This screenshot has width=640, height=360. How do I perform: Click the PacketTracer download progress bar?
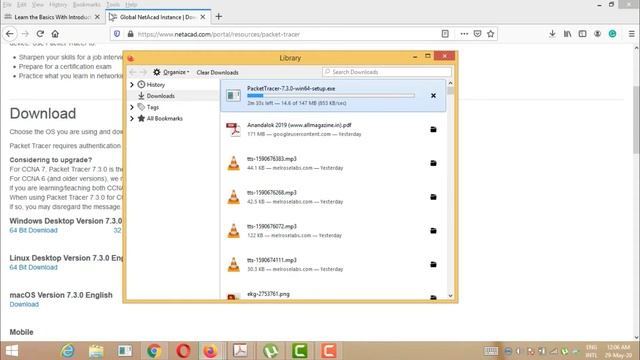tap(331, 96)
